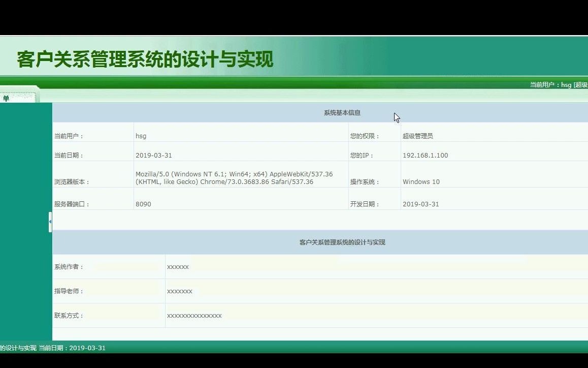
Task: Select the 系统作者 value xxxxxx
Action: 178,266
